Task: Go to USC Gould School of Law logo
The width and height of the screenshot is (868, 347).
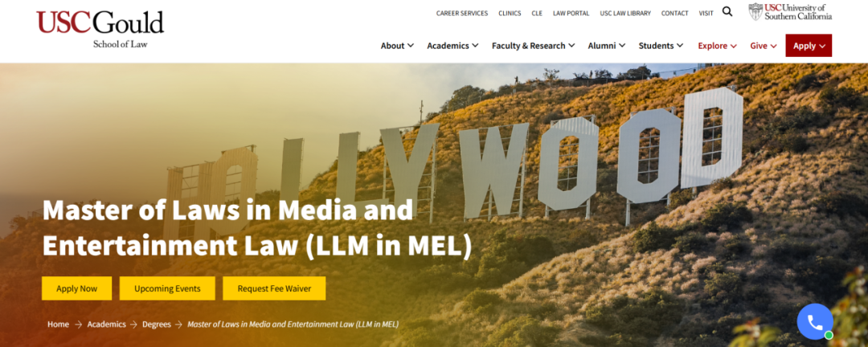Action: click(x=100, y=29)
